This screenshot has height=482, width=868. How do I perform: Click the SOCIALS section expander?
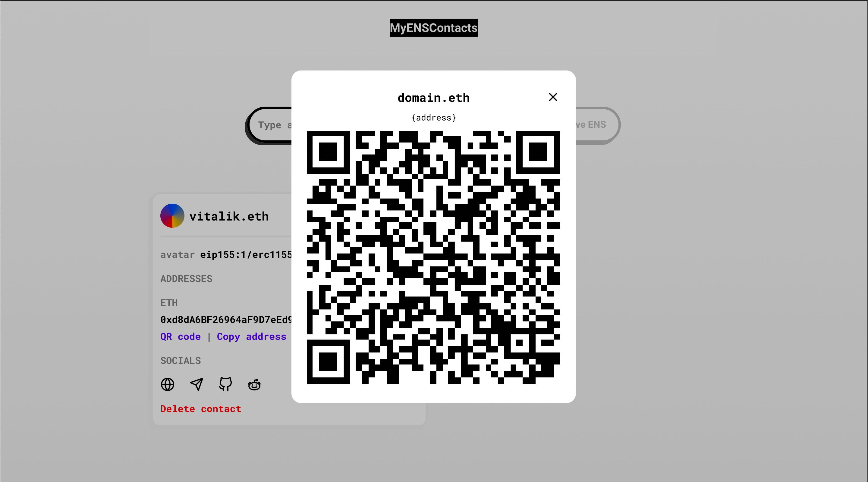(x=181, y=360)
